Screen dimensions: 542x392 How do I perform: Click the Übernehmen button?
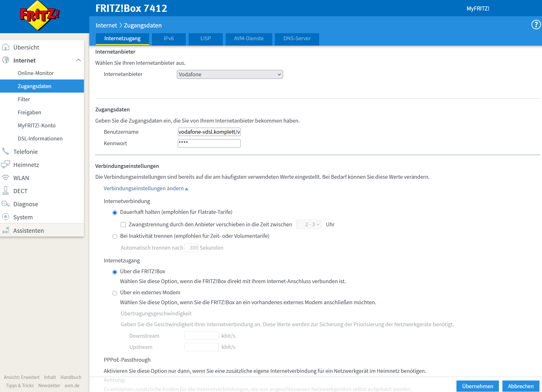(478, 386)
